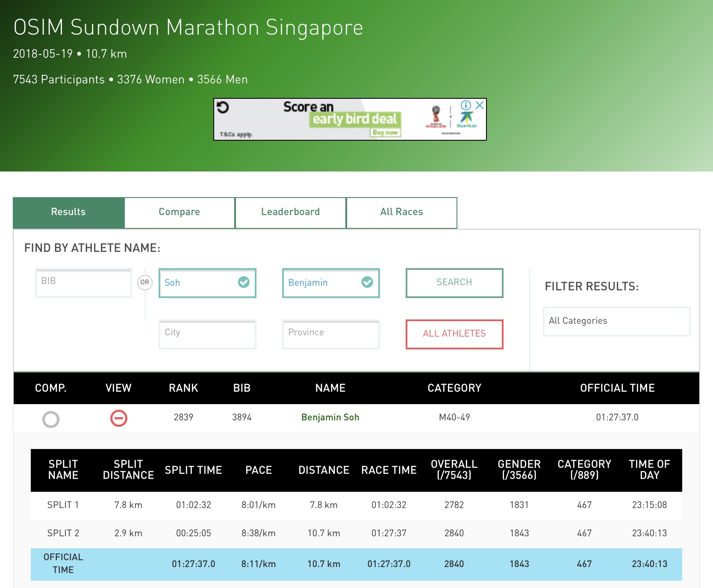Click the SEARCH button

coord(454,283)
